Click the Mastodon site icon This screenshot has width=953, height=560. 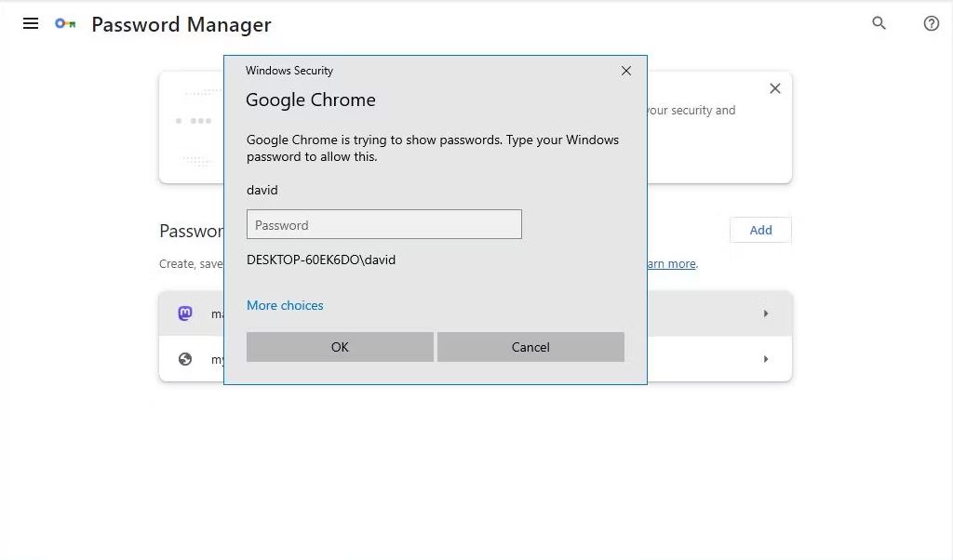point(185,313)
